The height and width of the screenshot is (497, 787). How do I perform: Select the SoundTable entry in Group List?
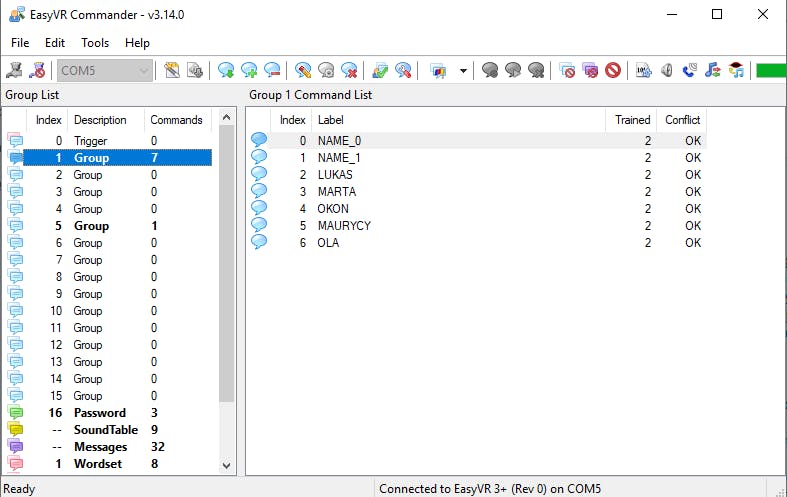(105, 430)
